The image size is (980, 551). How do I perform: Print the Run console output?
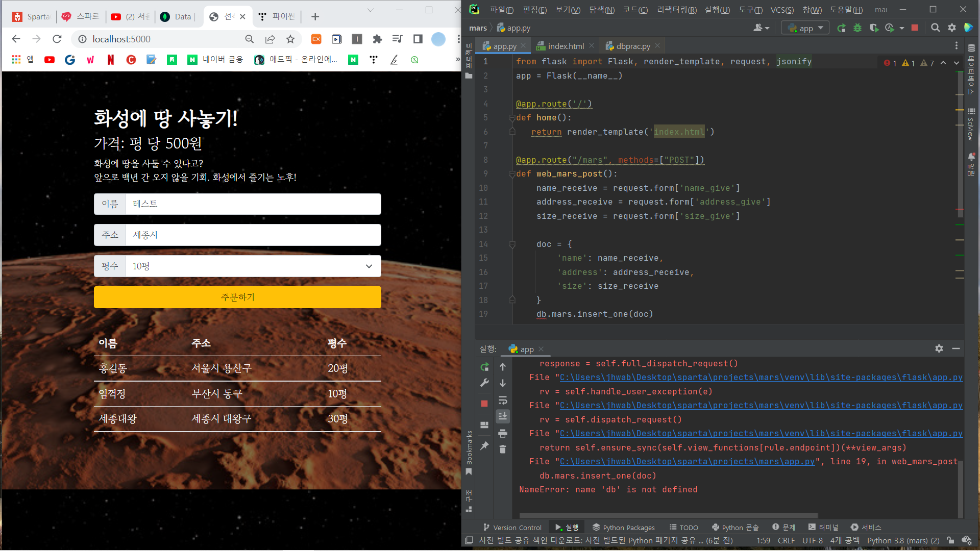[x=503, y=433]
